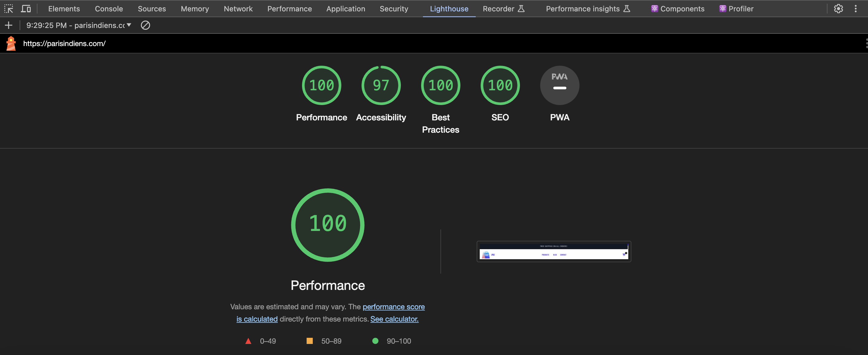The image size is (868, 355).
Task: Click the inspect element picker icon
Action: click(x=9, y=9)
